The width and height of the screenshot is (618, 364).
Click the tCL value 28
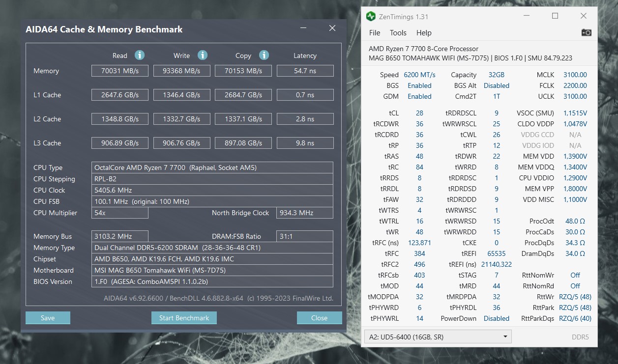pos(419,113)
